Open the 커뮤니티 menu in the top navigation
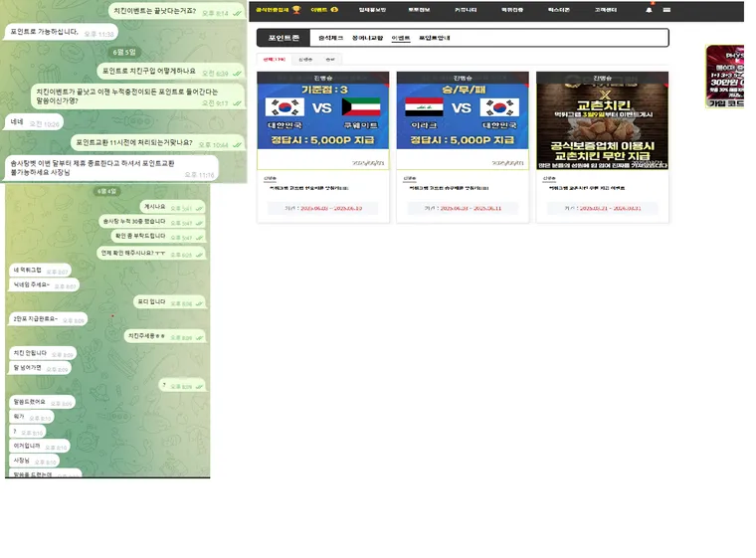The height and width of the screenshot is (558, 756). pyautogui.click(x=466, y=10)
